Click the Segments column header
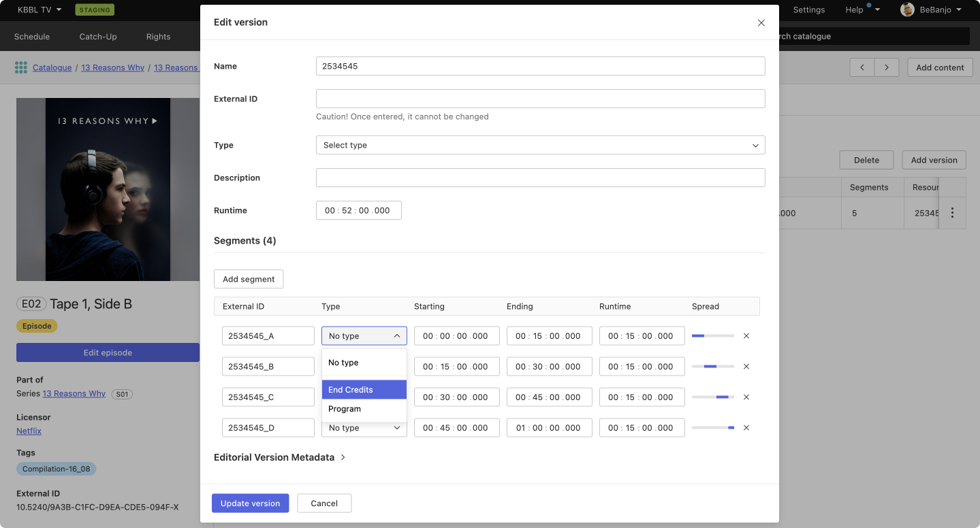The width and height of the screenshot is (980, 528). pyautogui.click(x=869, y=187)
